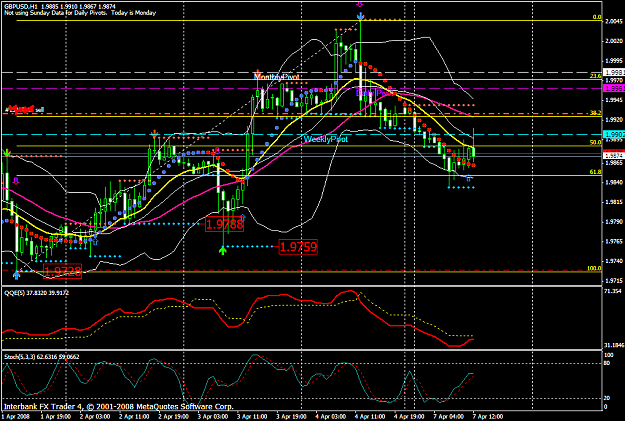Click the 'Not using Sunday Data' notice

(x=80, y=13)
